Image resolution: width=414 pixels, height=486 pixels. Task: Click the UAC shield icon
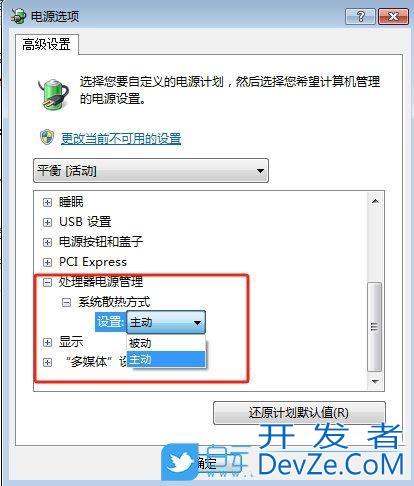tap(47, 137)
